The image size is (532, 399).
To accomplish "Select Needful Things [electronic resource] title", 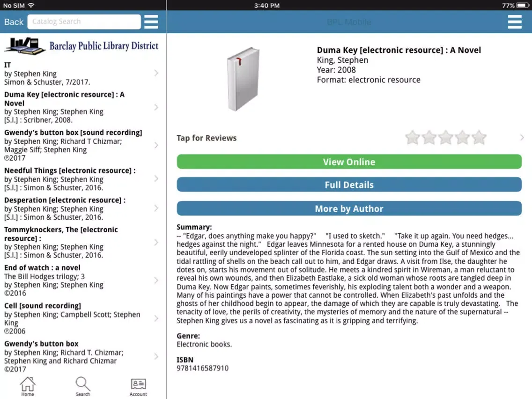I will [x=70, y=170].
